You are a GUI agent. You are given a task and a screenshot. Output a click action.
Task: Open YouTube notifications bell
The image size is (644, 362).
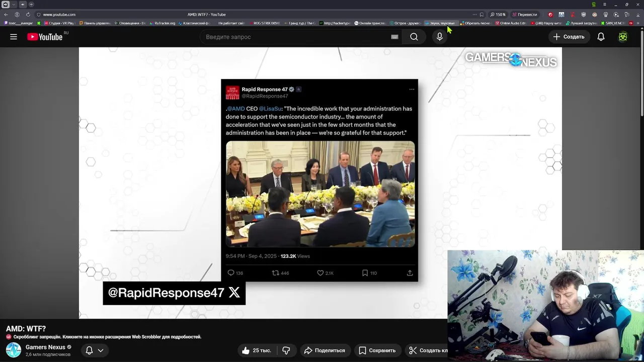pos(601,37)
